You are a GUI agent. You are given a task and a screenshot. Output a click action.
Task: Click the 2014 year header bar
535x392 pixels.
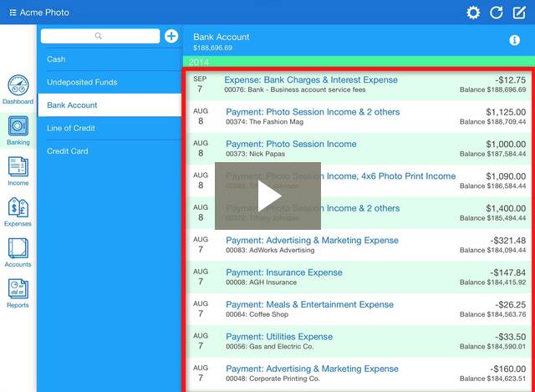pyautogui.click(x=359, y=62)
